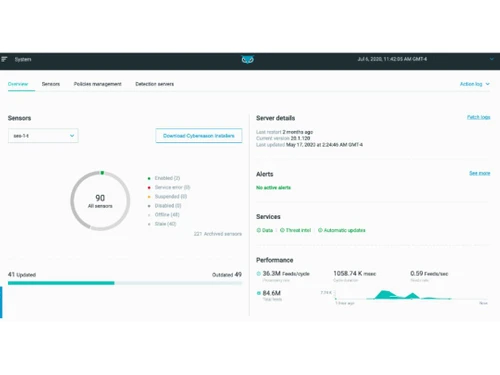Screen dimensions: 500x375
Task: Click the System title in header
Action: [23, 59]
